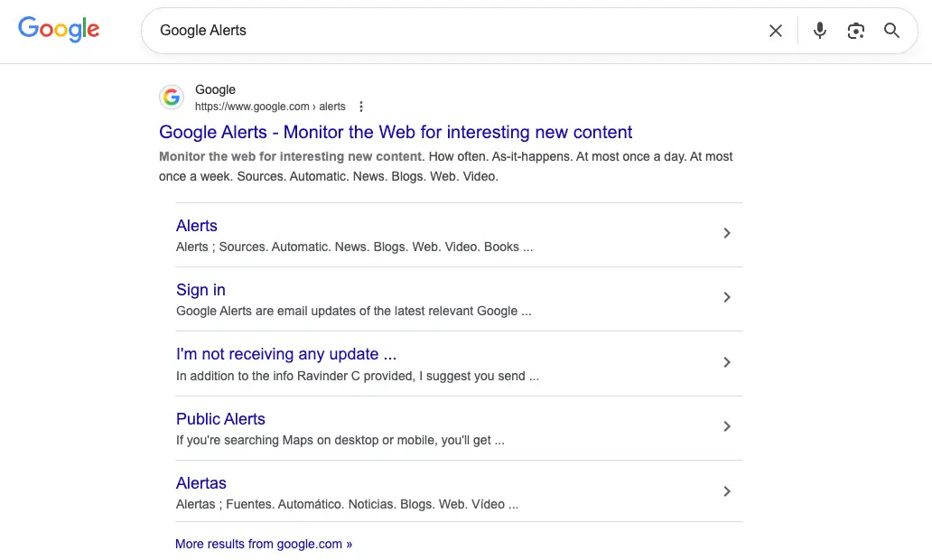
Task: Open Google Alerts main result title
Action: click(x=396, y=133)
